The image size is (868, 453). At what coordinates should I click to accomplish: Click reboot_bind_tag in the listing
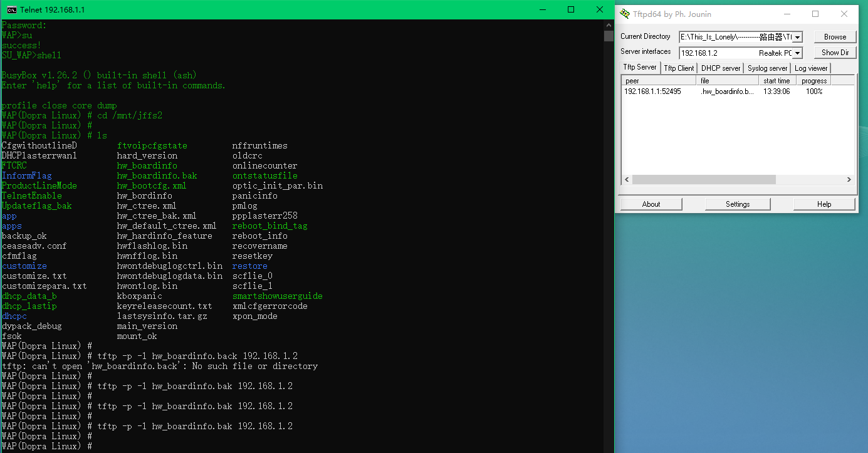tap(270, 226)
